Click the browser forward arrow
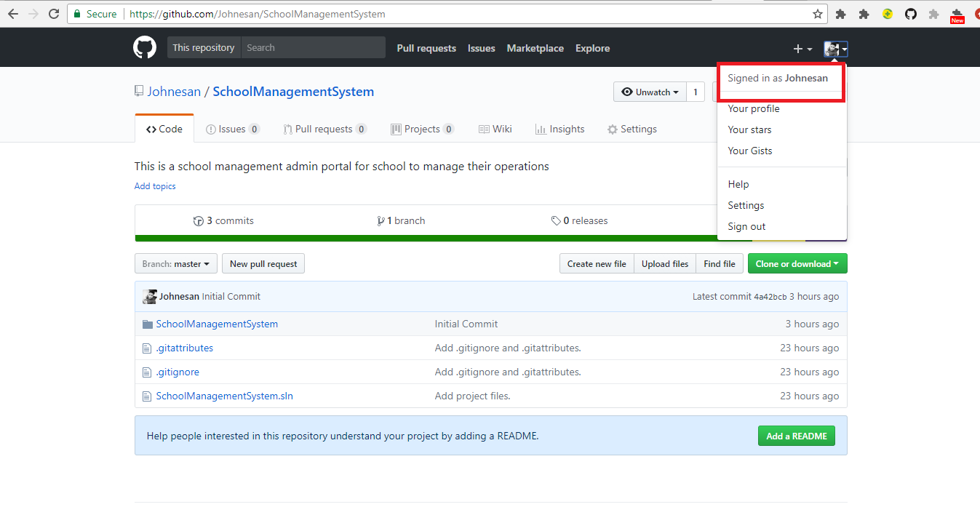The width and height of the screenshot is (980, 507). 33,14
